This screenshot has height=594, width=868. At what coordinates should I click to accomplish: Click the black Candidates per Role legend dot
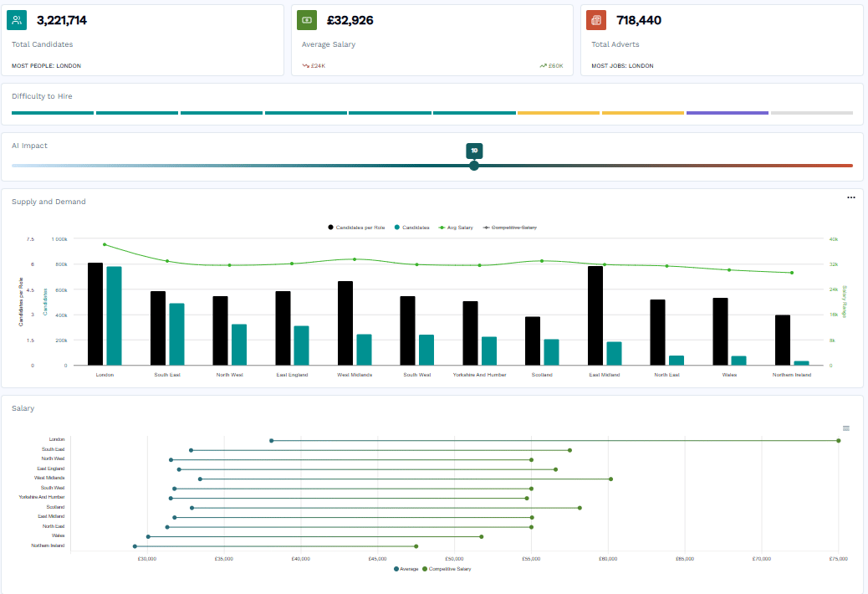click(329, 228)
